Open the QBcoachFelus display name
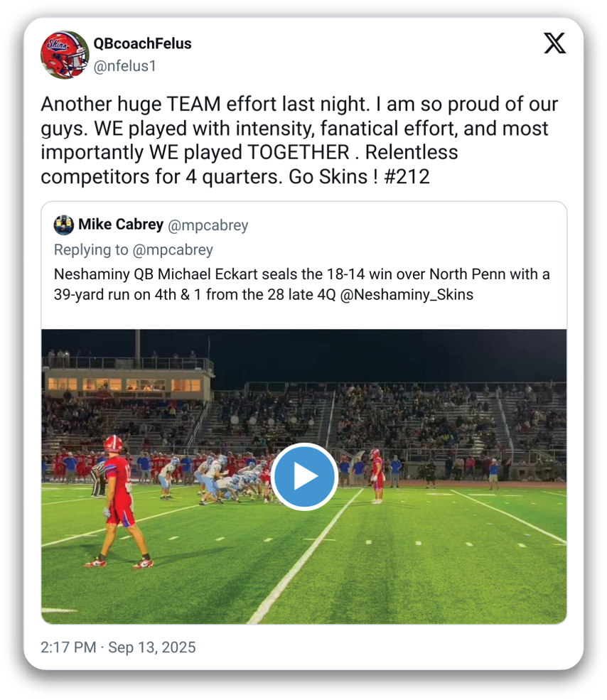The height and width of the screenshot is (700, 607). [142, 43]
